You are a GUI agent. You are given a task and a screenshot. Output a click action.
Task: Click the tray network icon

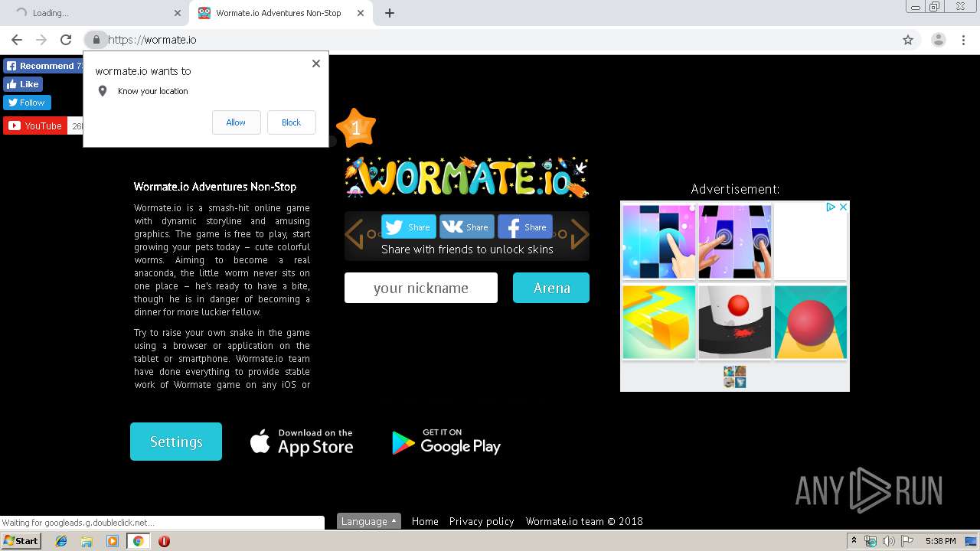(871, 541)
